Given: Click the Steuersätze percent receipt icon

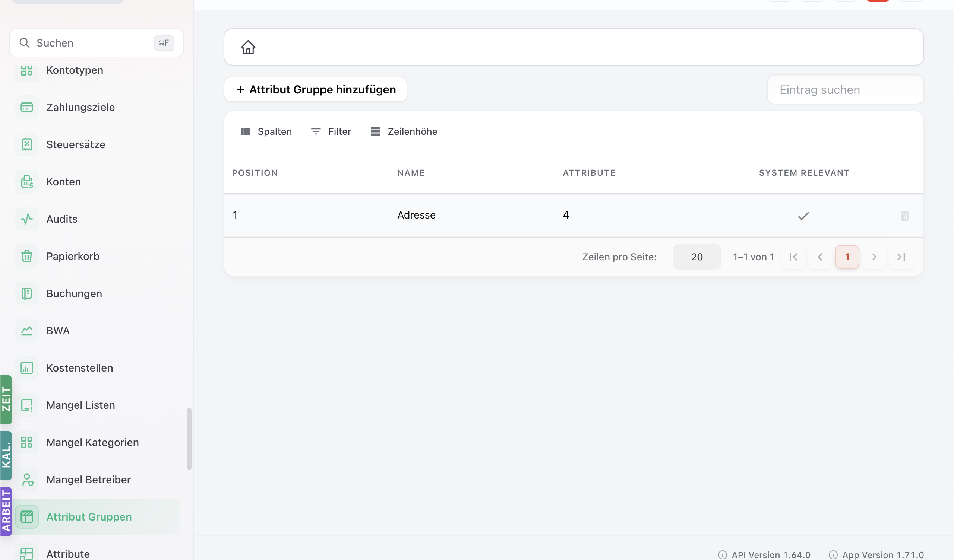Looking at the screenshot, I should (x=26, y=144).
